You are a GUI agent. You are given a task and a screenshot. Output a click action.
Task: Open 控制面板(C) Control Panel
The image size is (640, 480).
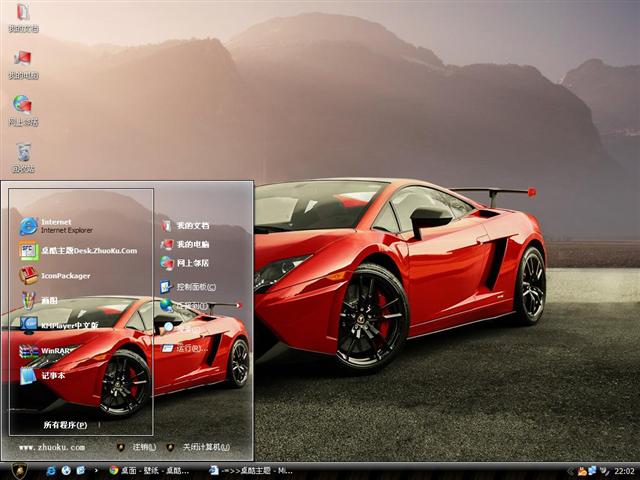188,287
